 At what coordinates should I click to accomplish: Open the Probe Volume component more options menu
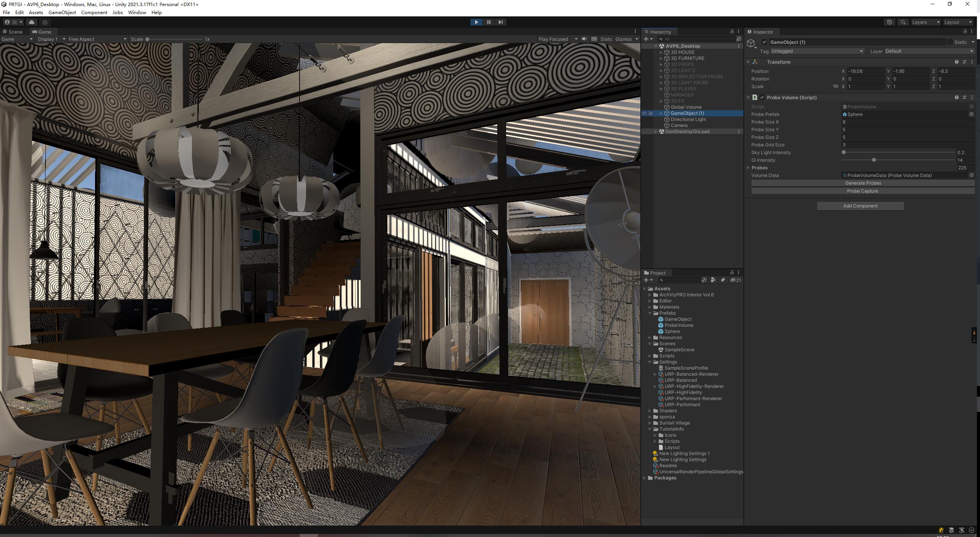[972, 97]
